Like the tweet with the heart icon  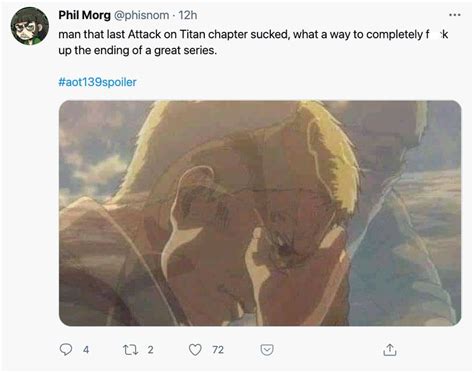click(195, 350)
